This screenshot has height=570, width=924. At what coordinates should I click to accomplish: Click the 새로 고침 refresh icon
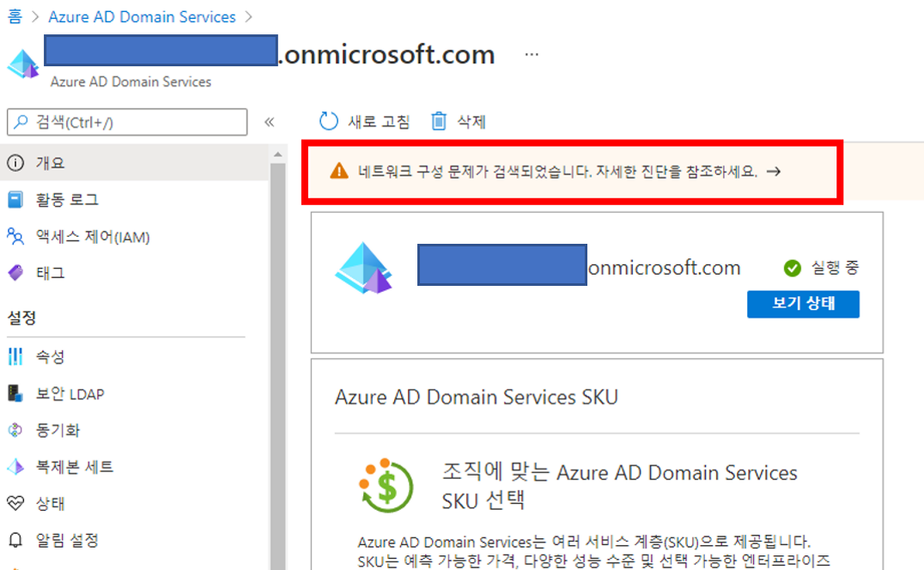328,121
